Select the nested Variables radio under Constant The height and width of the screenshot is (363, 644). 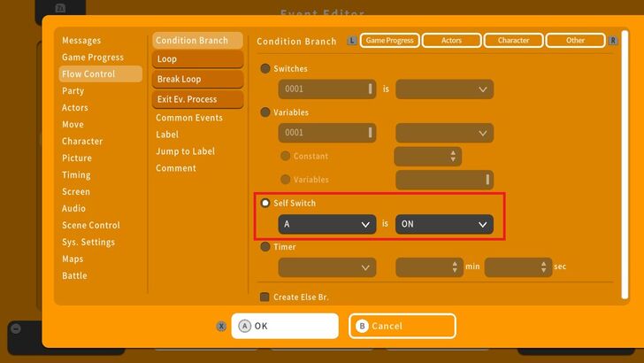(285, 179)
